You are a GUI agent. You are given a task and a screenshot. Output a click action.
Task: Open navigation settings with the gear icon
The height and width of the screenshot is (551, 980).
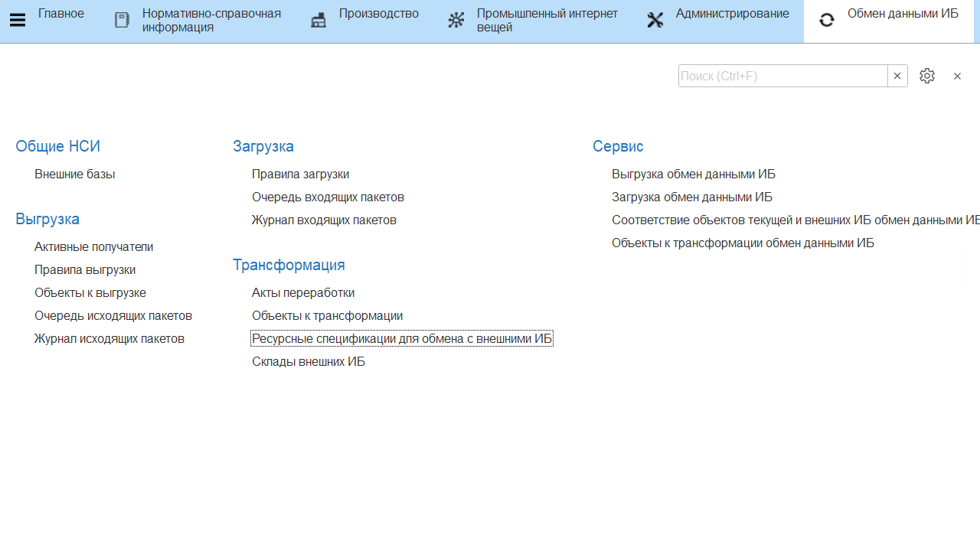pyautogui.click(x=927, y=76)
